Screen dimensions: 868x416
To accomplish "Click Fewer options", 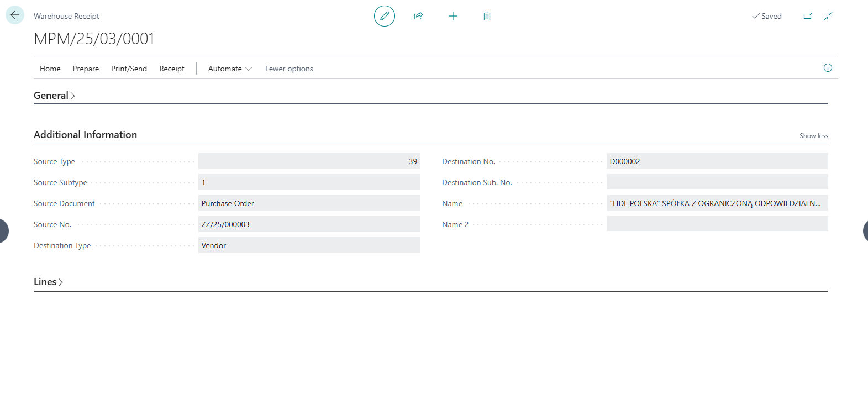I will coord(289,69).
